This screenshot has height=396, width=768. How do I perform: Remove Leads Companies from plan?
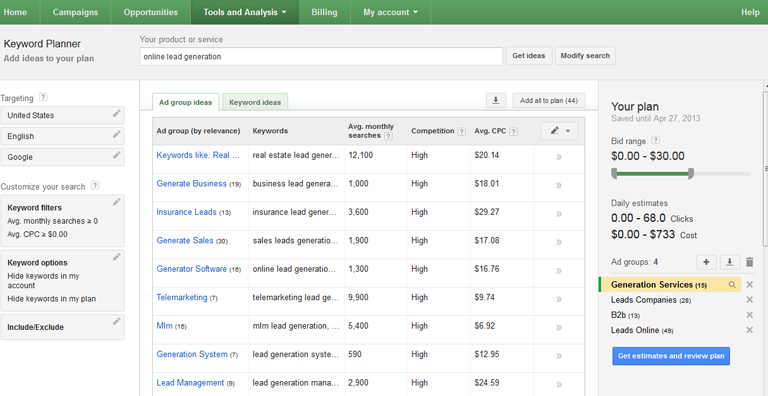749,300
